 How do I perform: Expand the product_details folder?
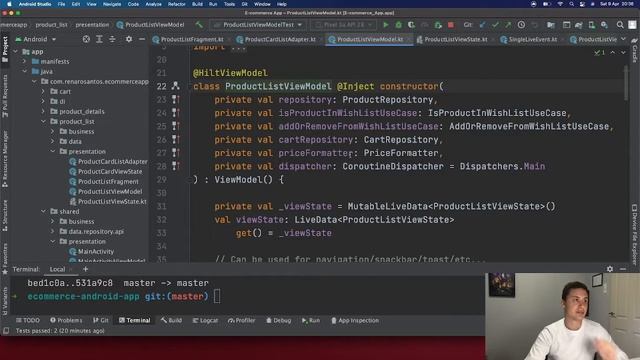44,111
